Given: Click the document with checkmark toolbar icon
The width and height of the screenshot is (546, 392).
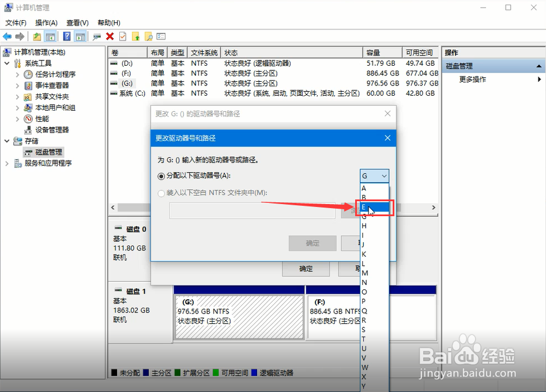Looking at the screenshot, I should 122,36.
